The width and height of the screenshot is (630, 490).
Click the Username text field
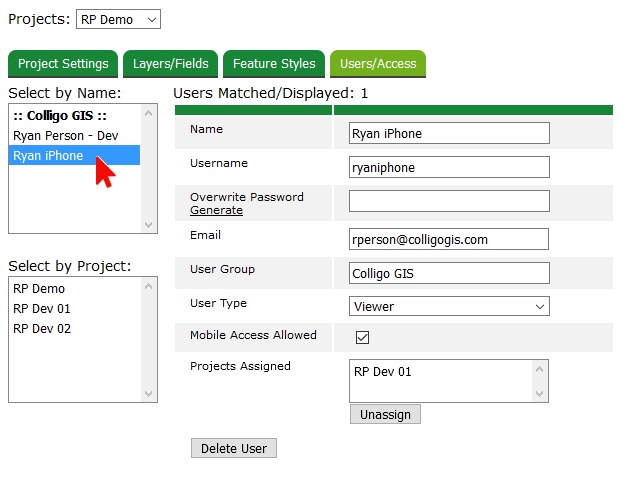[x=449, y=167]
